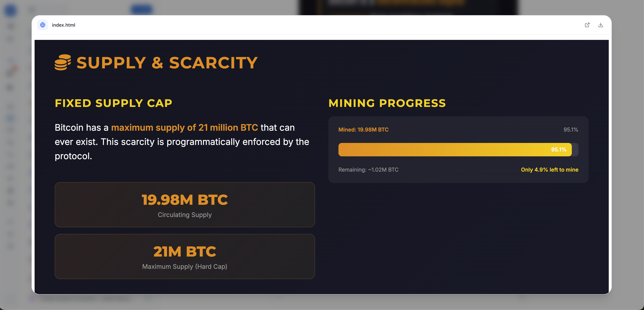This screenshot has width=644, height=310.
Task: Click the Remaining: ~1.02M BTC text
Action: coord(368,170)
